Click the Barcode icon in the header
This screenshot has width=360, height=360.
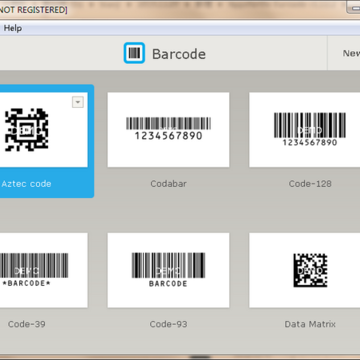click(134, 53)
